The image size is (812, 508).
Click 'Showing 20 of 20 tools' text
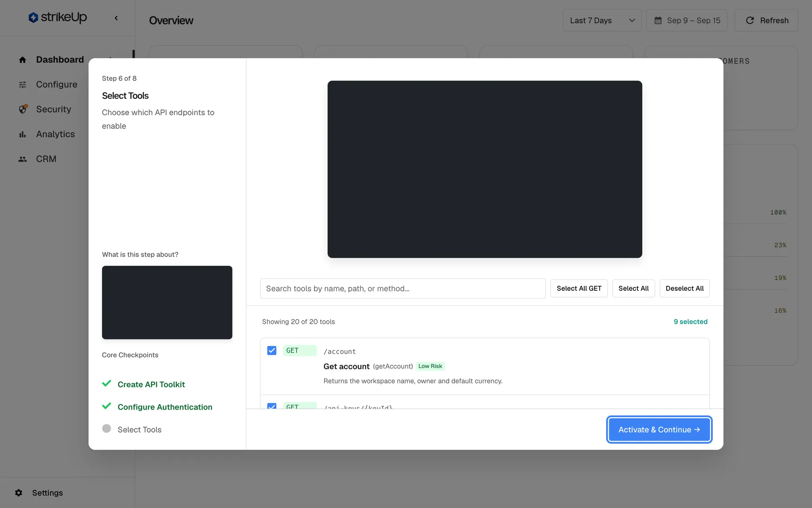tap(298, 322)
